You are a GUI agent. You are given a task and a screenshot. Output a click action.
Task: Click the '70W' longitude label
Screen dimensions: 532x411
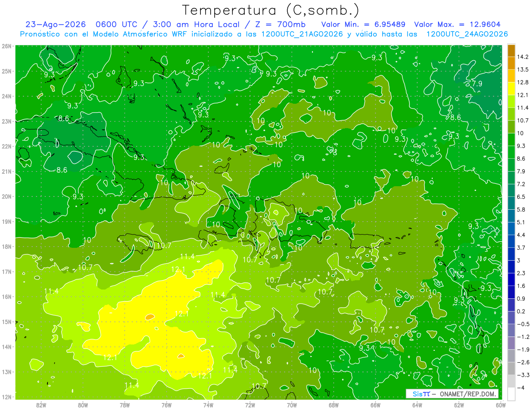coord(292,405)
